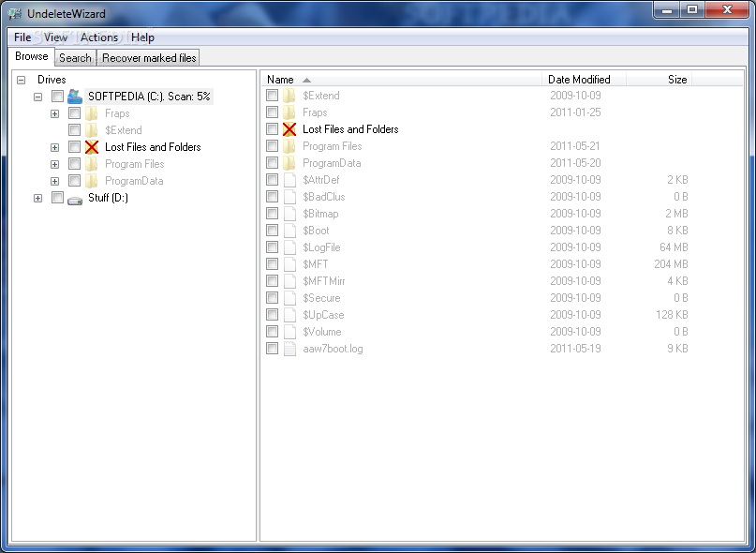The height and width of the screenshot is (553, 756).
Task: Click the $BadClus file icon
Action: (289, 197)
